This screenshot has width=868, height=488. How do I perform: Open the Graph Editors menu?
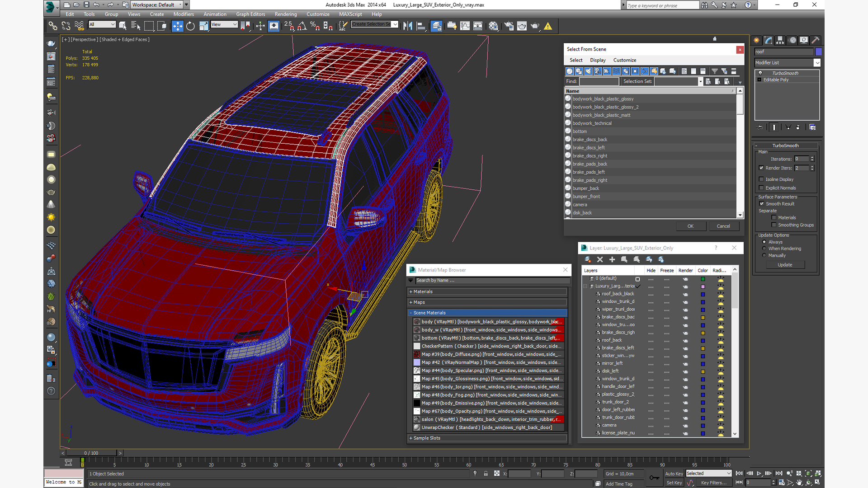coord(250,14)
